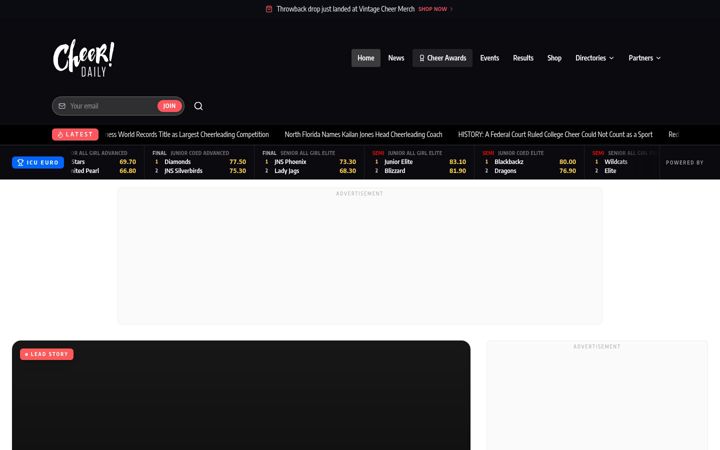Open the News section
The width and height of the screenshot is (720, 450).
click(x=396, y=58)
